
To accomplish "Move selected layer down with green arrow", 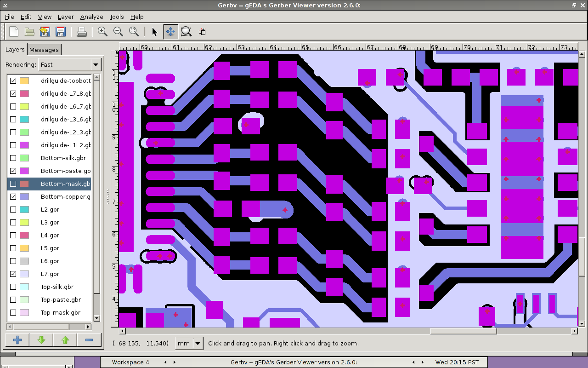I will pyautogui.click(x=41, y=340).
